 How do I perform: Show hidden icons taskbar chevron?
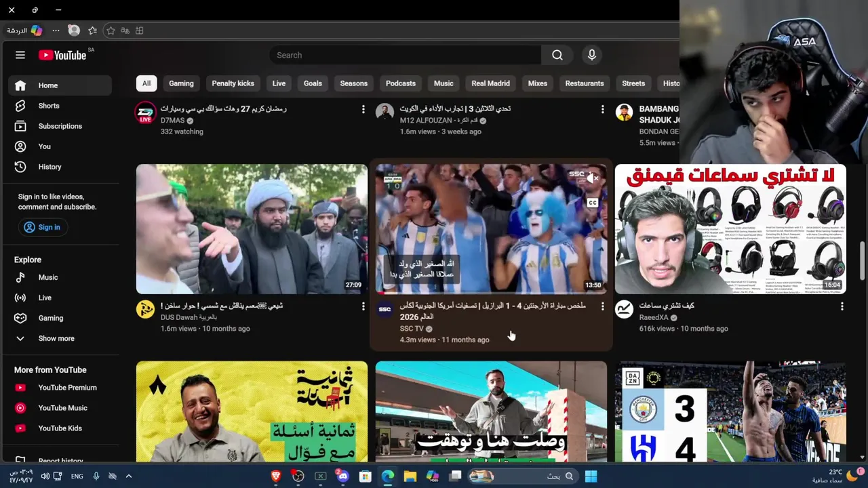[128, 476]
